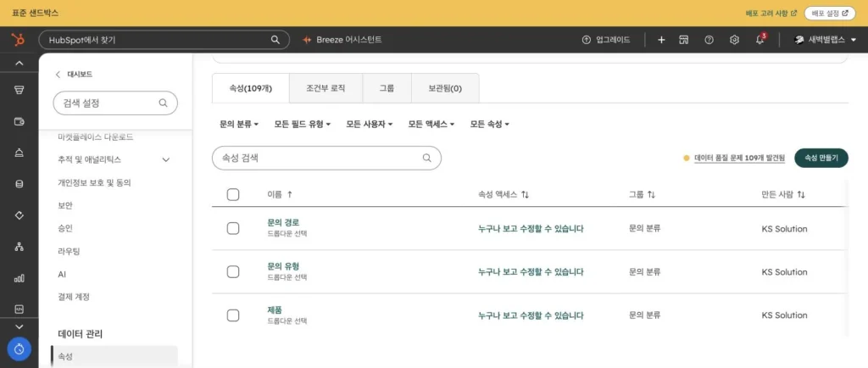The image size is (868, 368).
Task: Collapse the left navigation with up chevron
Action: pyautogui.click(x=19, y=64)
